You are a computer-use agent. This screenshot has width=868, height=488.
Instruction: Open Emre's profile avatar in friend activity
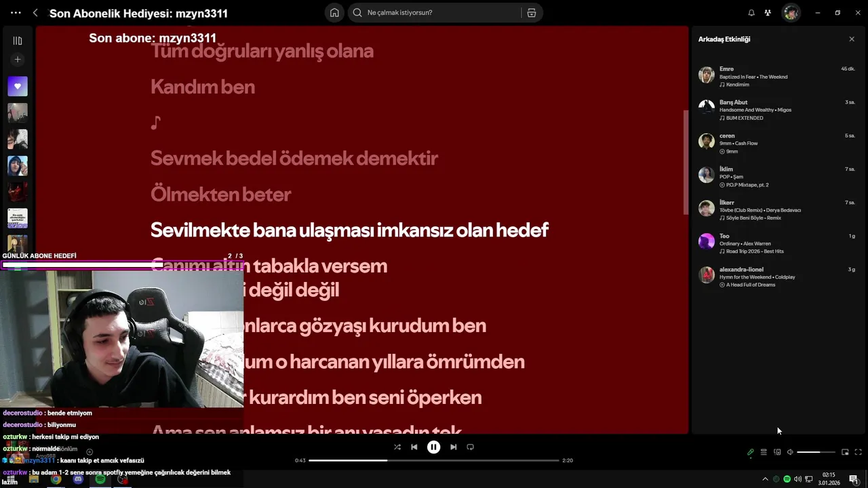707,75
